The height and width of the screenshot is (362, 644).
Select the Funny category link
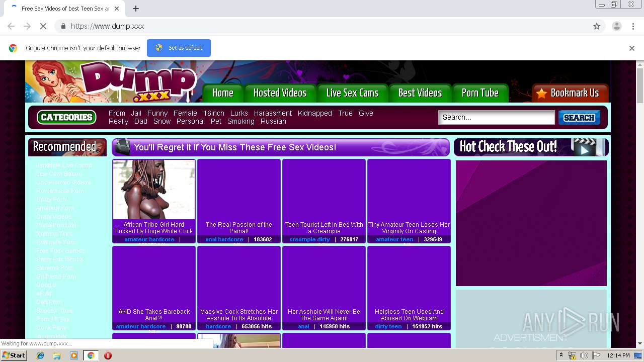[157, 113]
